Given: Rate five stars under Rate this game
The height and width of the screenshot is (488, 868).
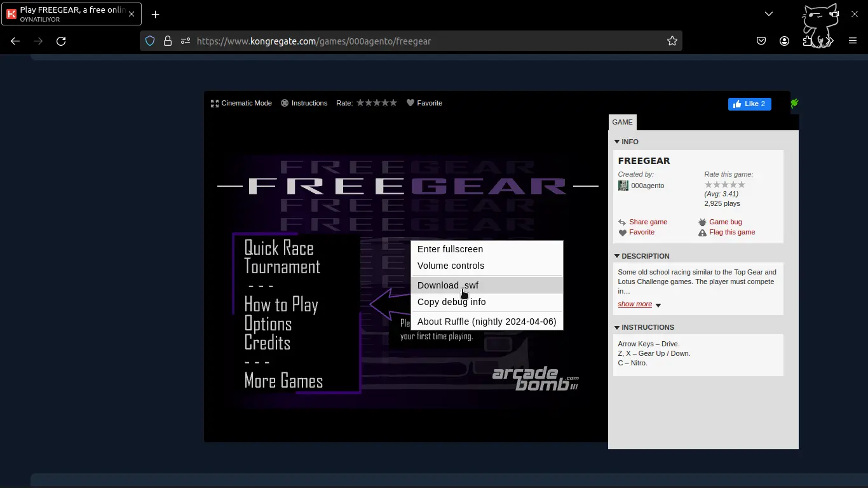Looking at the screenshot, I should (742, 185).
